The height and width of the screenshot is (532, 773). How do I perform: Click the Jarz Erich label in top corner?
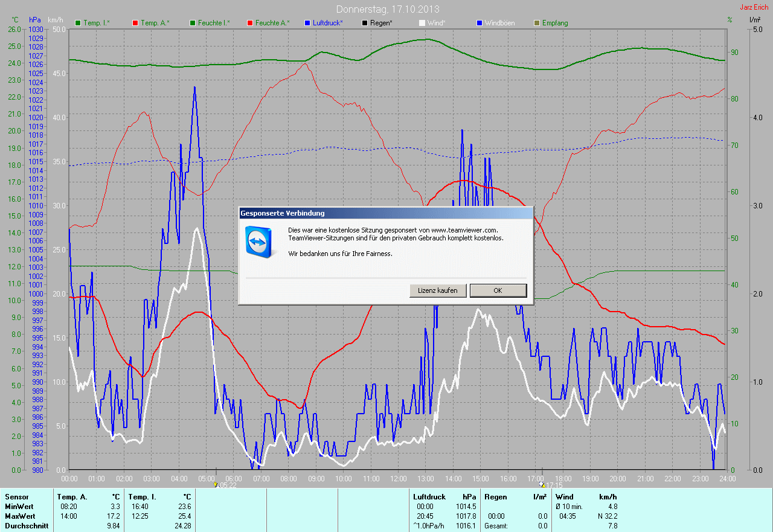(754, 7)
